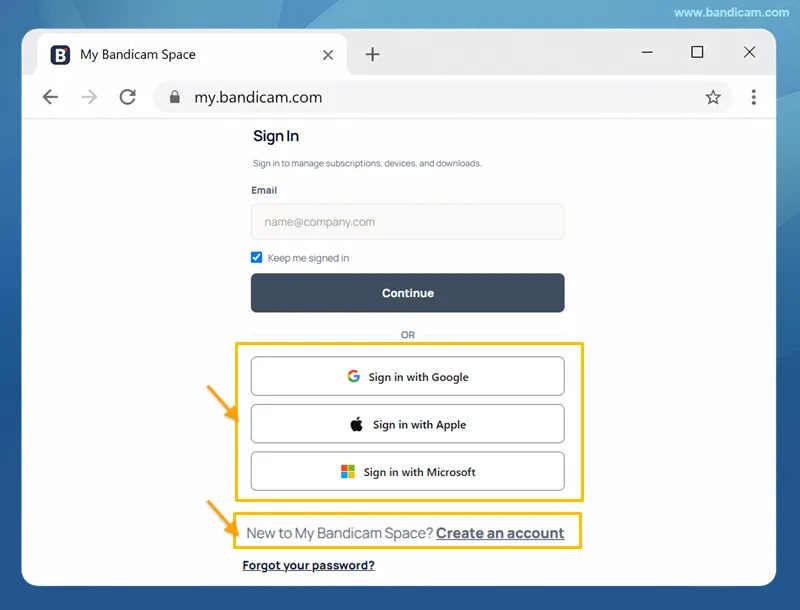Screen dimensions: 800x610
Task: Sign in with Apple
Action: tap(408, 424)
